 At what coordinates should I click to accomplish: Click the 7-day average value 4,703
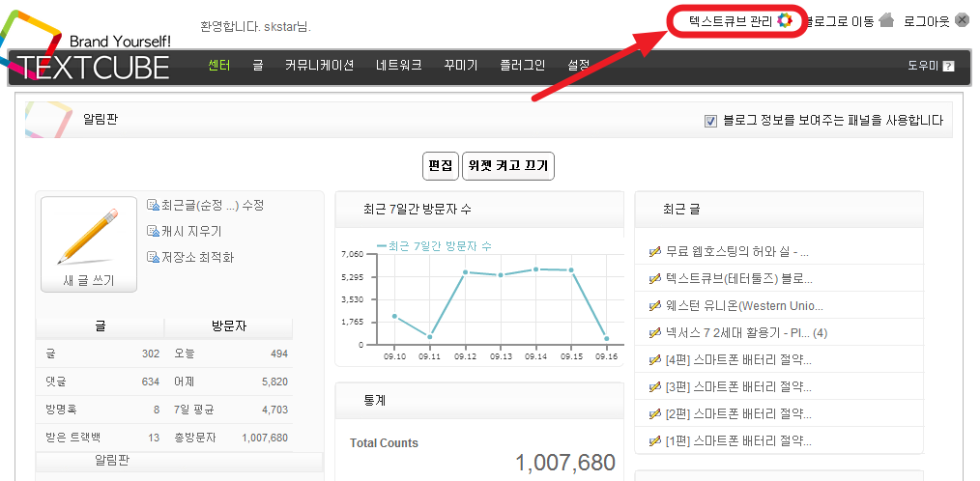275,410
